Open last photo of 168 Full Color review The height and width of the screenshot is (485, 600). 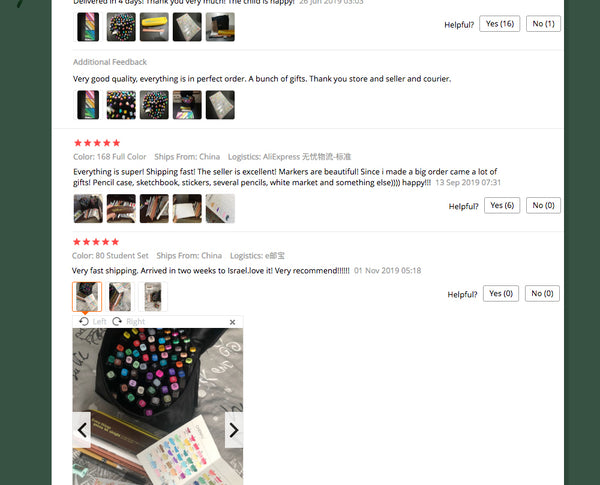pos(220,209)
